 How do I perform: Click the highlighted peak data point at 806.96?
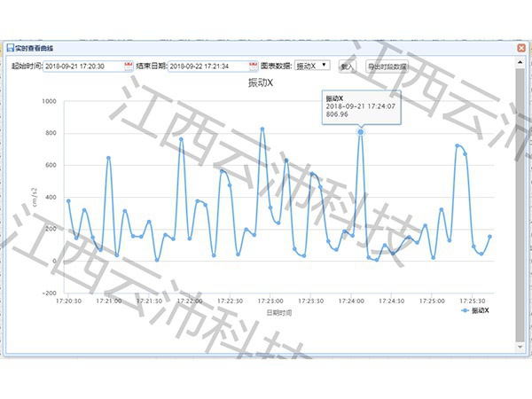[x=361, y=132]
